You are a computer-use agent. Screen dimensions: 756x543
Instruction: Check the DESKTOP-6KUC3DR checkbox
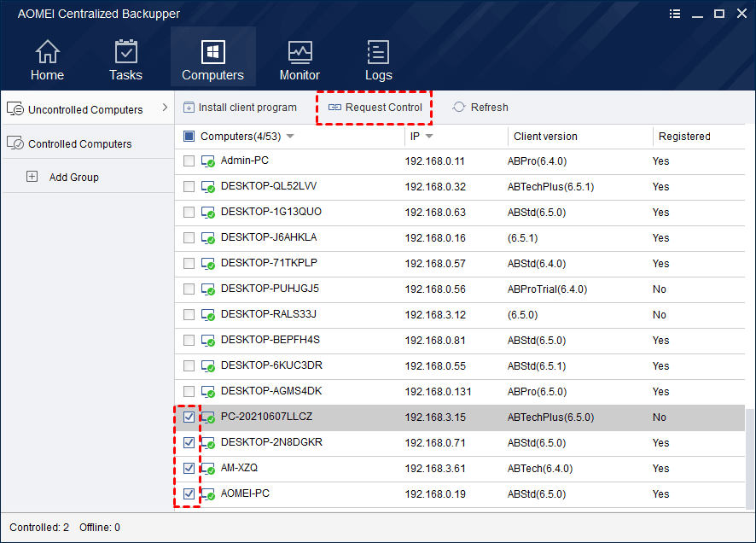[189, 365]
